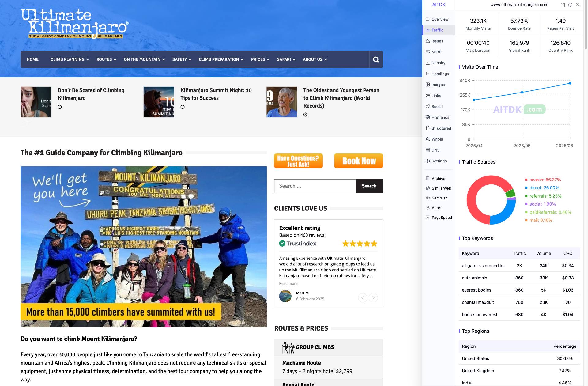Go to Home in navigation bar
The image size is (588, 386).
pos(32,59)
